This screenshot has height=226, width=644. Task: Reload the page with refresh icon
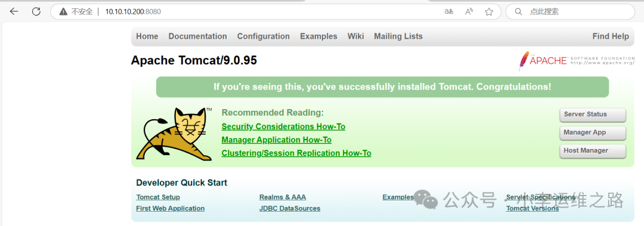coord(36,11)
